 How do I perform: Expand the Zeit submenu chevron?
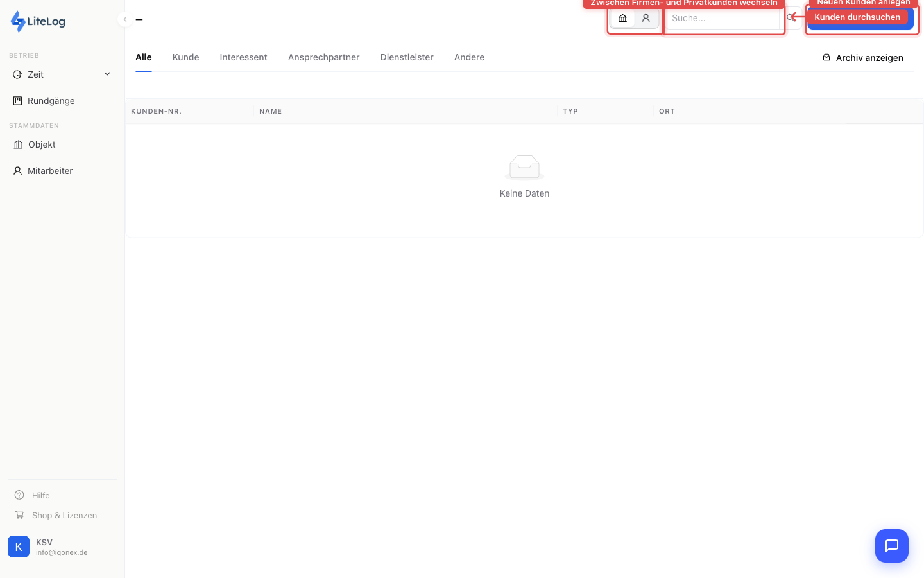(107, 74)
